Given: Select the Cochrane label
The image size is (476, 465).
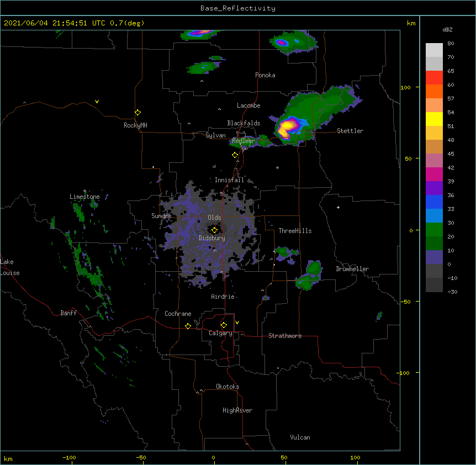Looking at the screenshot, I should 178,314.
